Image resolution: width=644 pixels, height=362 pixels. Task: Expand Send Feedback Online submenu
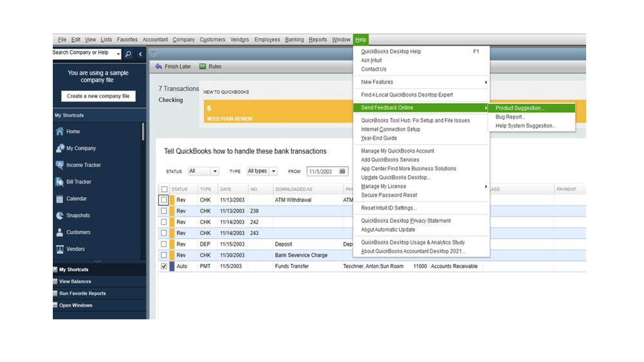(x=421, y=108)
